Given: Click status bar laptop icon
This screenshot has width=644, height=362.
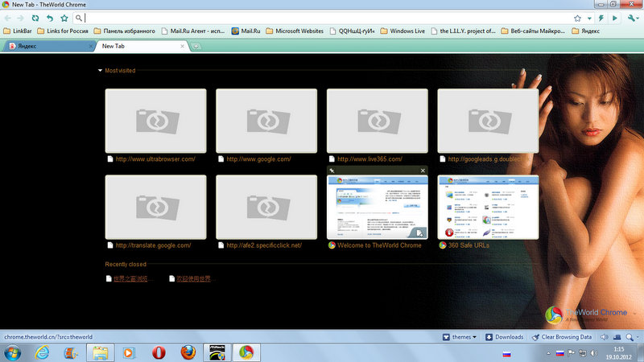Looking at the screenshot, I should point(617,337).
